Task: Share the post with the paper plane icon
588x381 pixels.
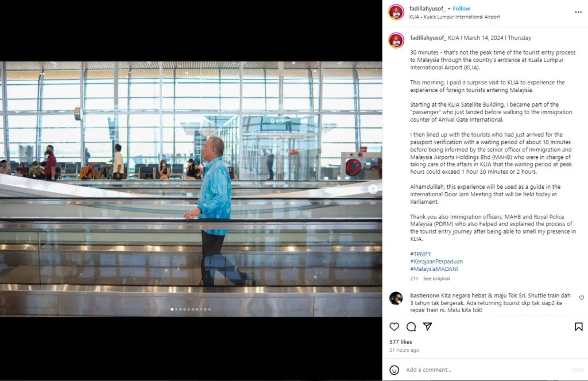Action: [427, 326]
